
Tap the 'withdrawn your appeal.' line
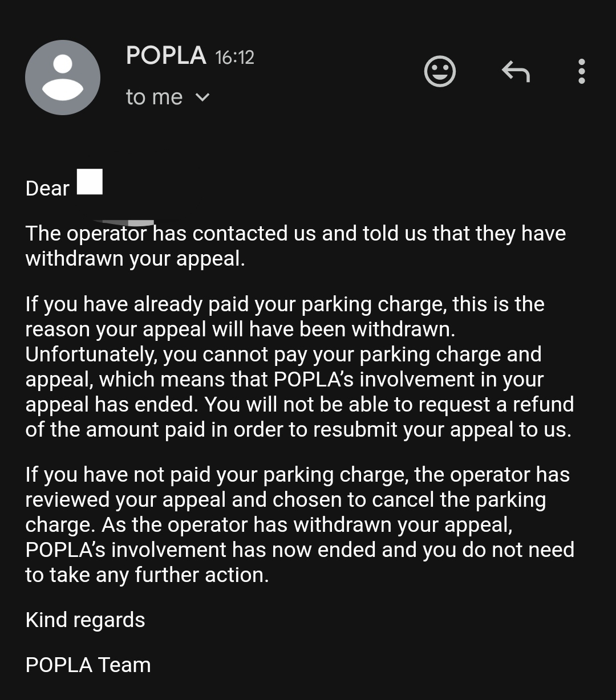135,258
